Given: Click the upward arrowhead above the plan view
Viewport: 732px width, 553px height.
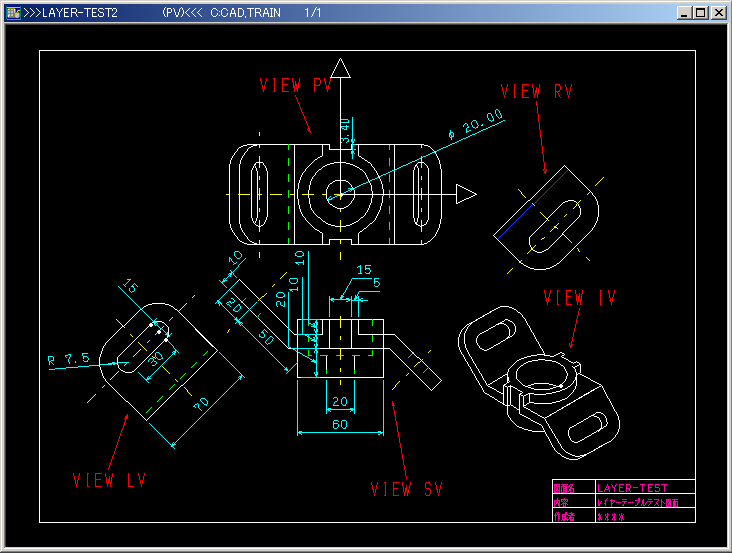Looking at the screenshot, I should [341, 68].
